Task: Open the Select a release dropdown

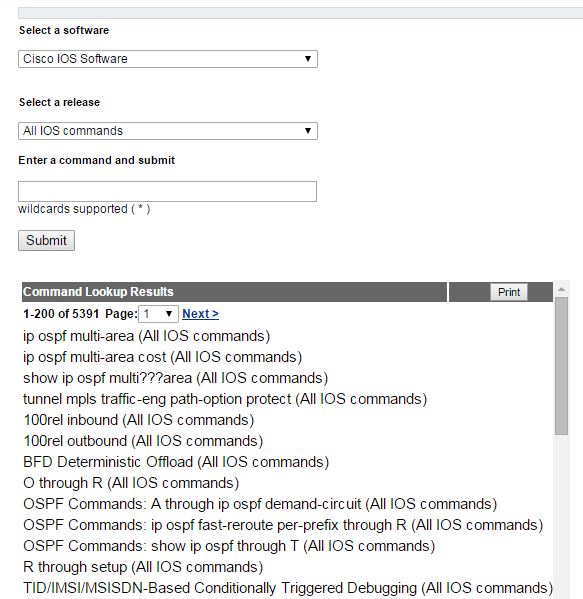Action: pos(168,131)
